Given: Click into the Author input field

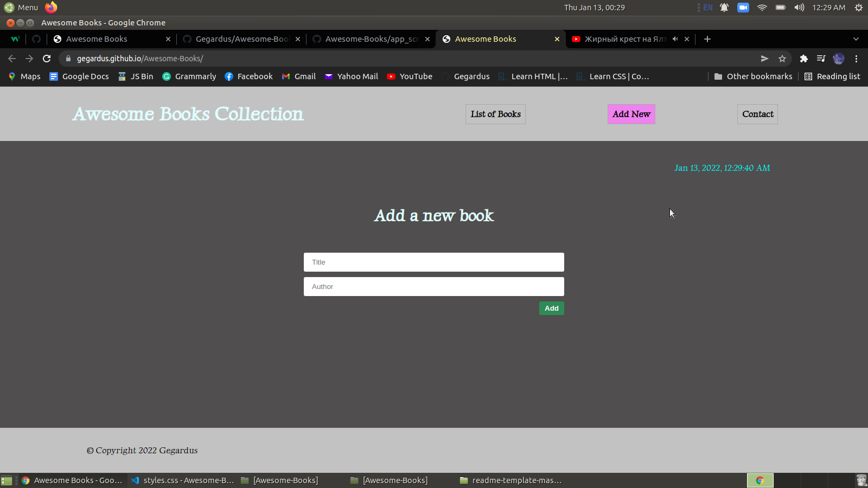Looking at the screenshot, I should point(434,286).
